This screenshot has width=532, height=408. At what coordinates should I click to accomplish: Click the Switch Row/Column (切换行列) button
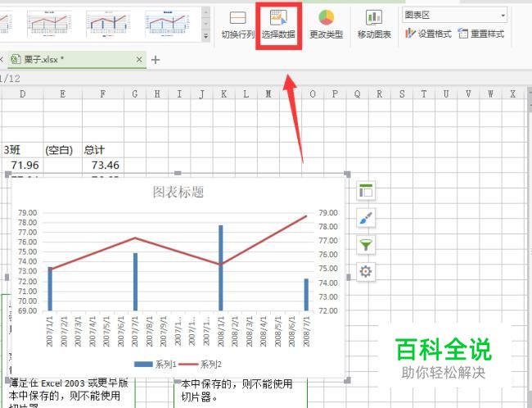(x=237, y=25)
